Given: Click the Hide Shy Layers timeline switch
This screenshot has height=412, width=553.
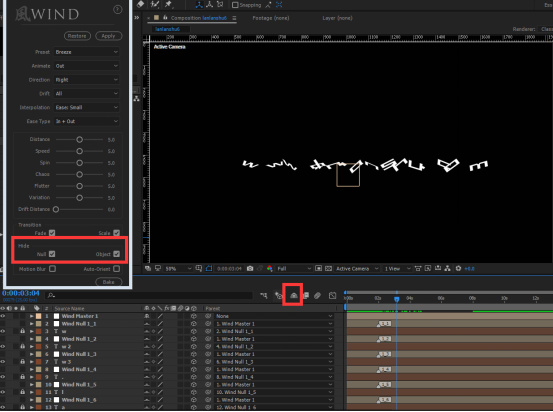Looking at the screenshot, I should pos(293,296).
